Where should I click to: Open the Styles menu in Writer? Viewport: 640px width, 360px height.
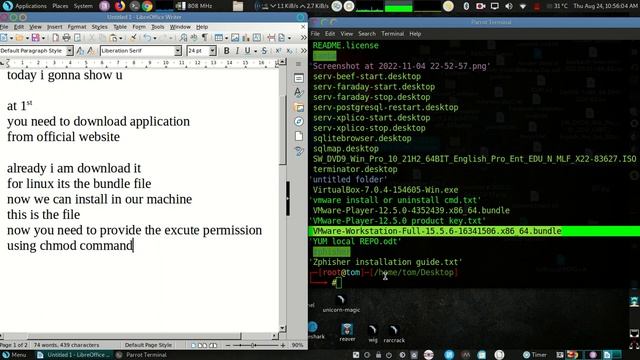(x=99, y=27)
